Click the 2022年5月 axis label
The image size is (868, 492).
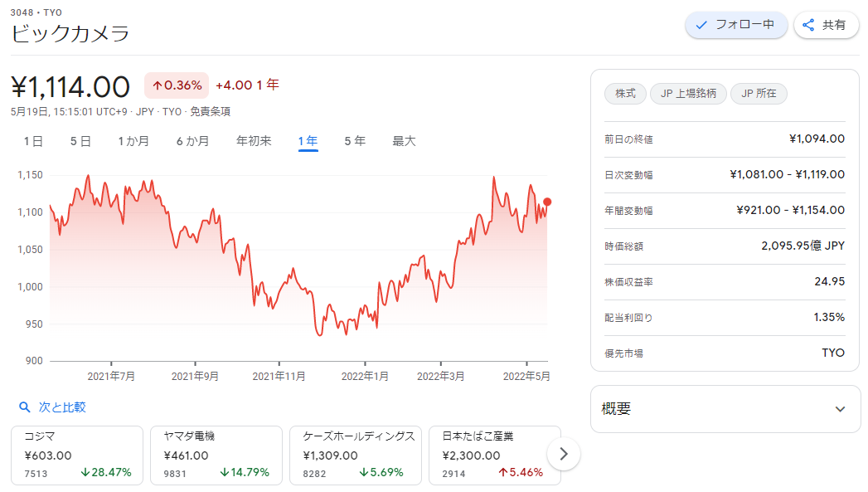pyautogui.click(x=526, y=376)
